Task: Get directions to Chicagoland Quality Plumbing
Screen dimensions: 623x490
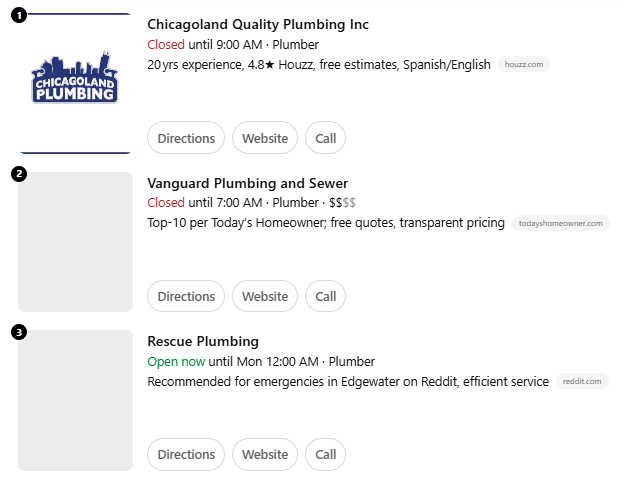Action: (186, 138)
